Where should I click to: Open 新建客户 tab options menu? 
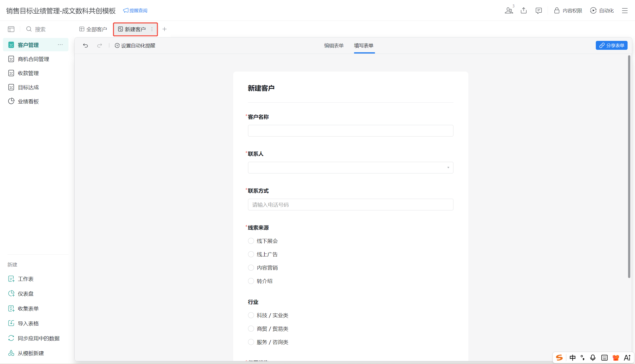(x=152, y=29)
